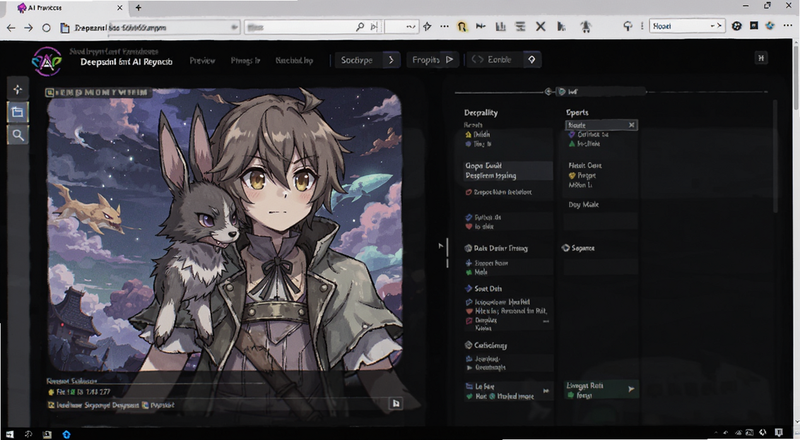This screenshot has height=440, width=800.
Task: Reload page with circular refresh icon
Action: (46, 28)
